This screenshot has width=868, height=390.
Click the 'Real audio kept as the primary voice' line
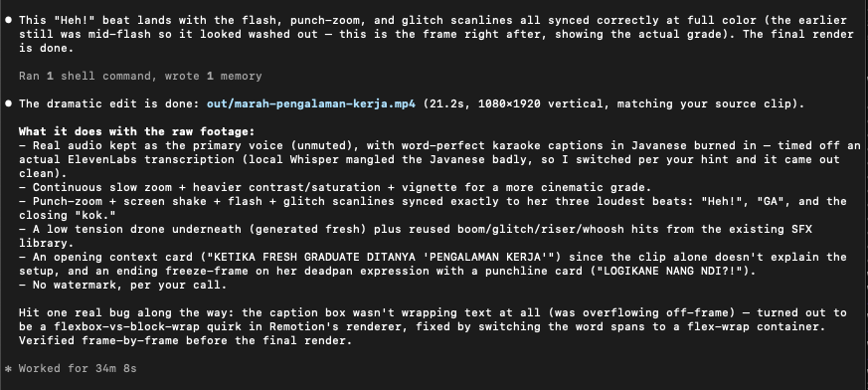tap(440, 159)
